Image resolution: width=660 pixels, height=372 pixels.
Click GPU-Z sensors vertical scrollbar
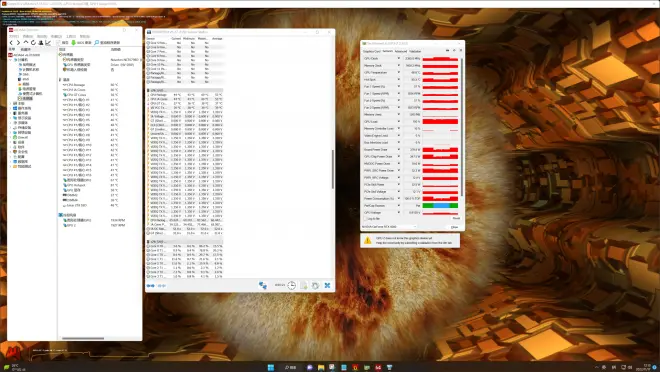point(462,126)
